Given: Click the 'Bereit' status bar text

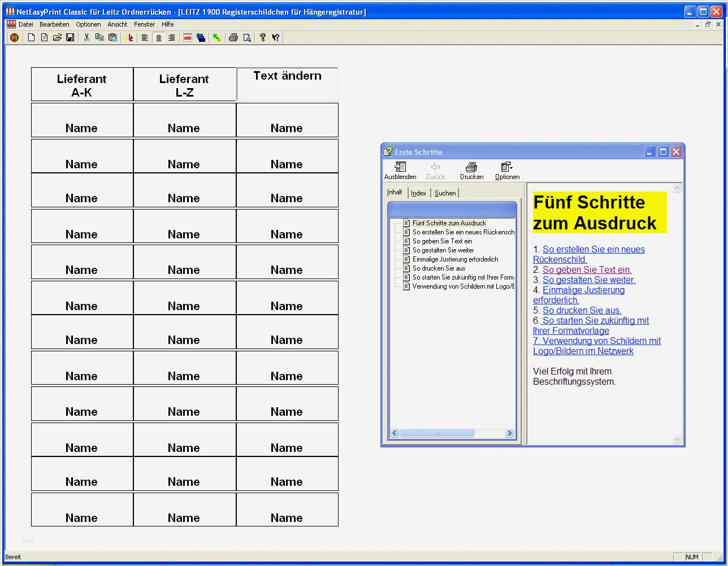Looking at the screenshot, I should pos(13,557).
